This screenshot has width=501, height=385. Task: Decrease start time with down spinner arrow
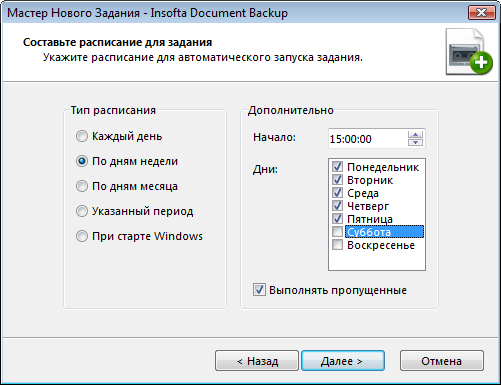pyautogui.click(x=415, y=142)
